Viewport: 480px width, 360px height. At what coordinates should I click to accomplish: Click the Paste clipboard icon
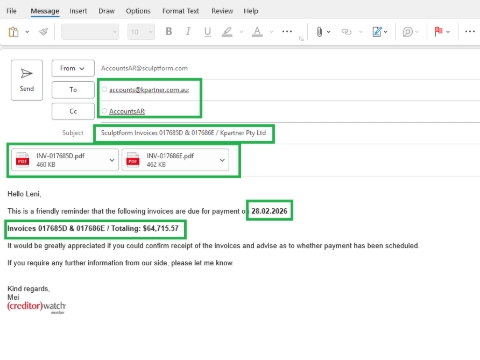click(13, 32)
